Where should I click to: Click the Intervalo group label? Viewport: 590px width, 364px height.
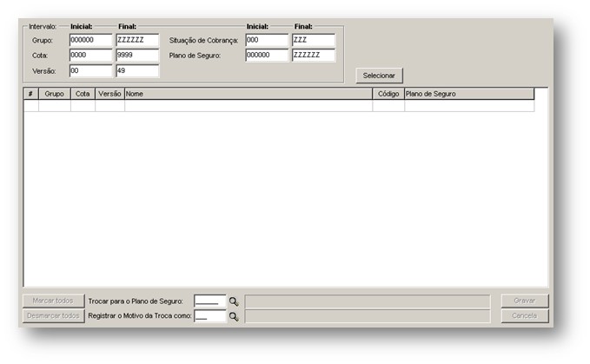tap(43, 27)
